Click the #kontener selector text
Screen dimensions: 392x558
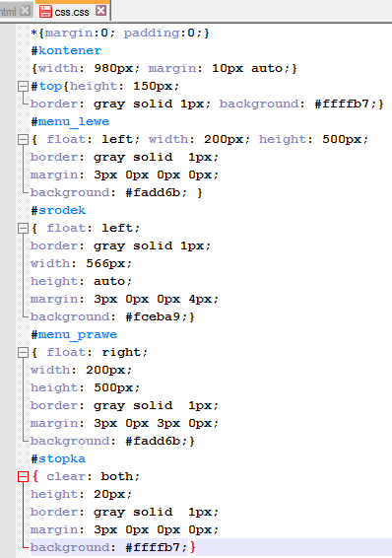[66, 50]
